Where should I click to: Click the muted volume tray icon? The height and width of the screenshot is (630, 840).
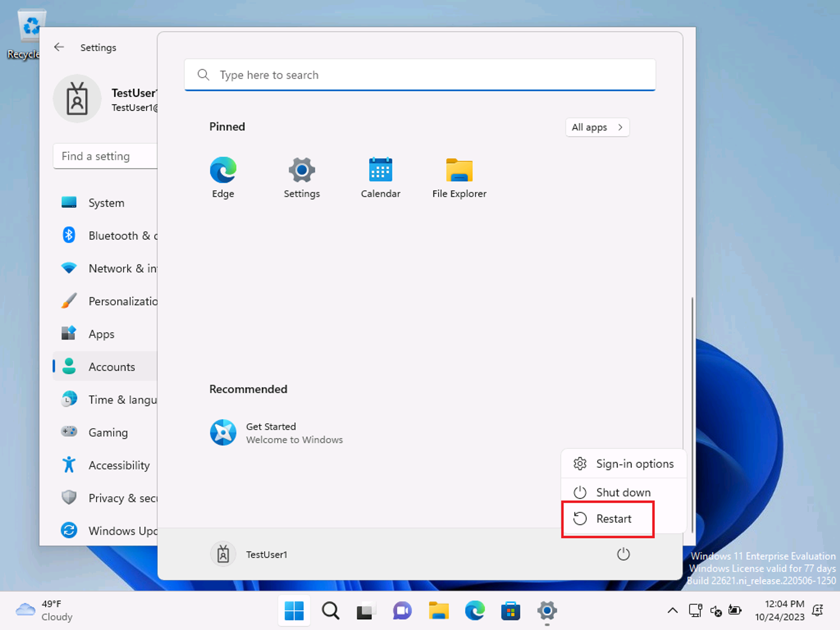pyautogui.click(x=716, y=611)
